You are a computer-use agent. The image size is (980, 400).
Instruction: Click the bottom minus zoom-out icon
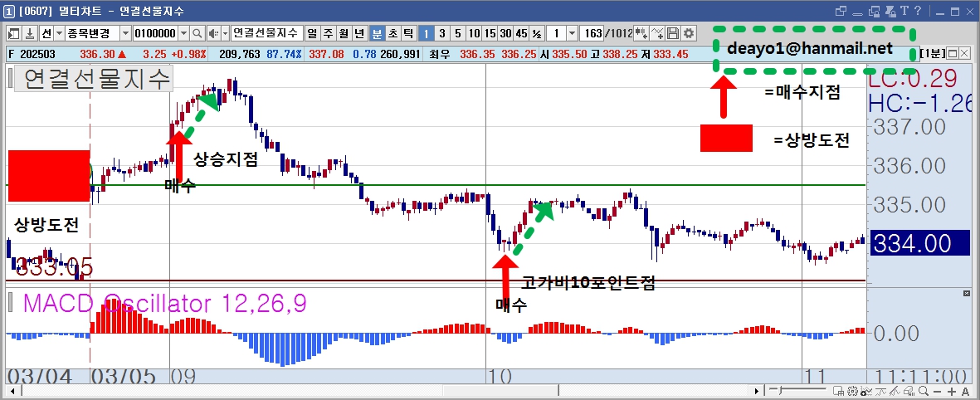[x=937, y=392]
